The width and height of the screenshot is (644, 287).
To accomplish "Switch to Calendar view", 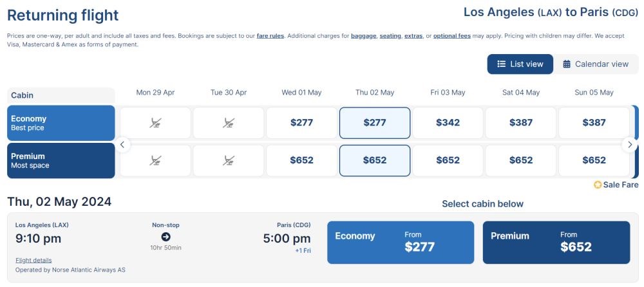I will tap(596, 64).
